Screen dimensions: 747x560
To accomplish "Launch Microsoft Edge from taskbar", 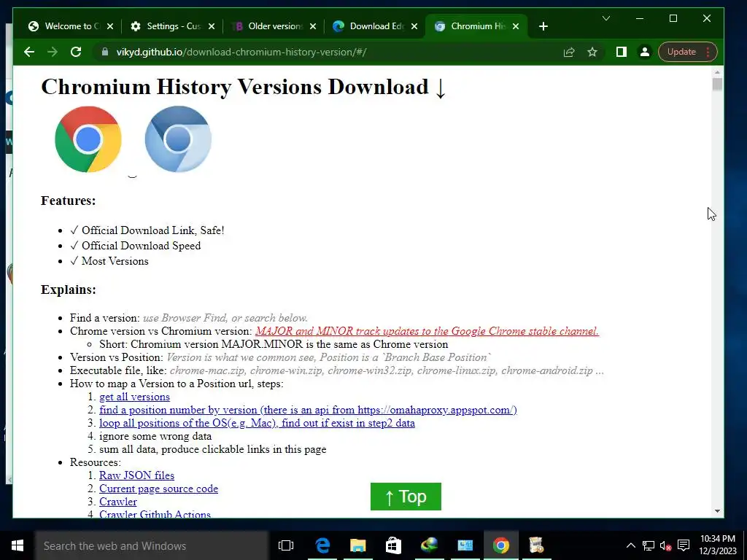I will coord(322,545).
